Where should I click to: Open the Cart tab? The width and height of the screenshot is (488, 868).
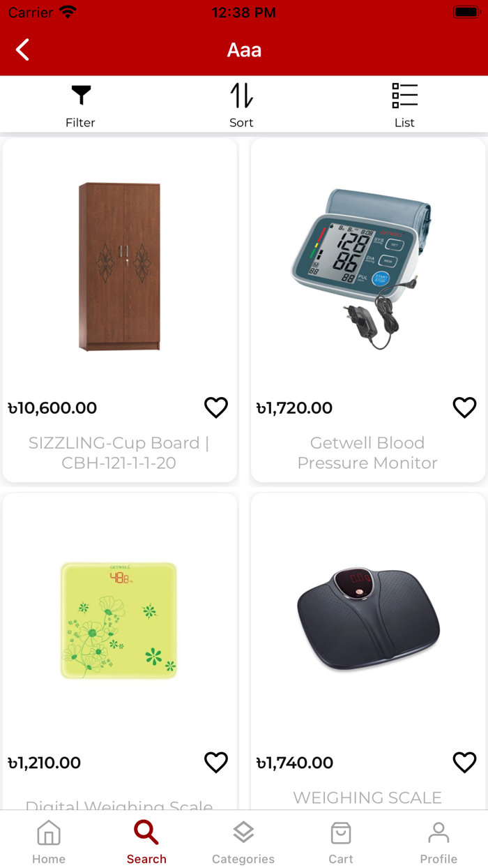(341, 841)
